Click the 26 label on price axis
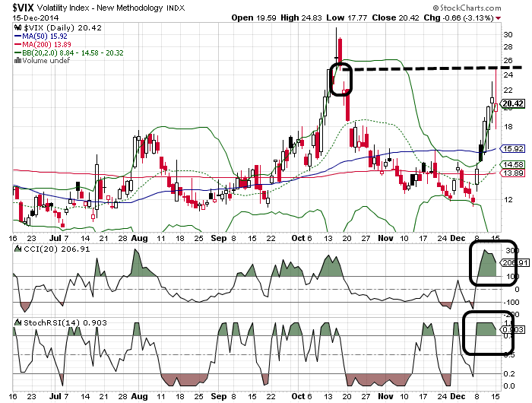Screen dimensions: 532x403 point(508,60)
